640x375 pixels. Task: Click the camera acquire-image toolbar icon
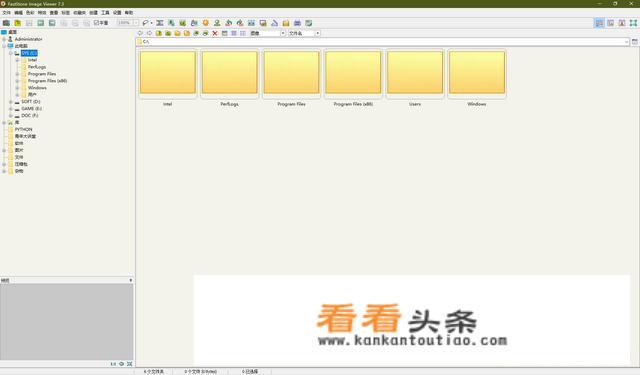(6, 23)
